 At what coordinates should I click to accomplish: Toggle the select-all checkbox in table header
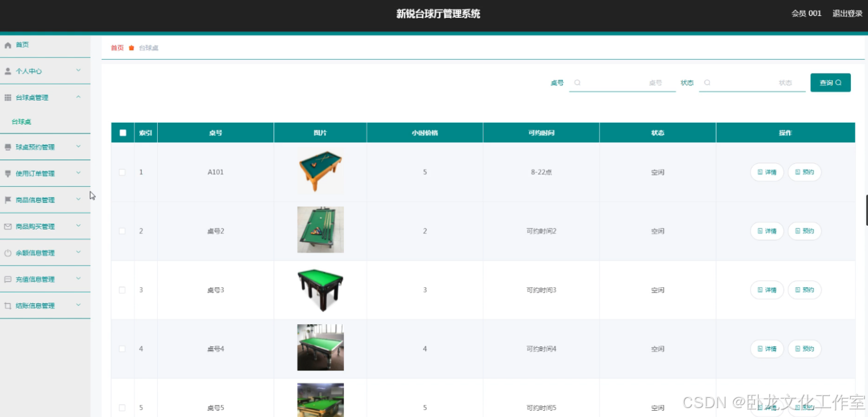coord(123,133)
